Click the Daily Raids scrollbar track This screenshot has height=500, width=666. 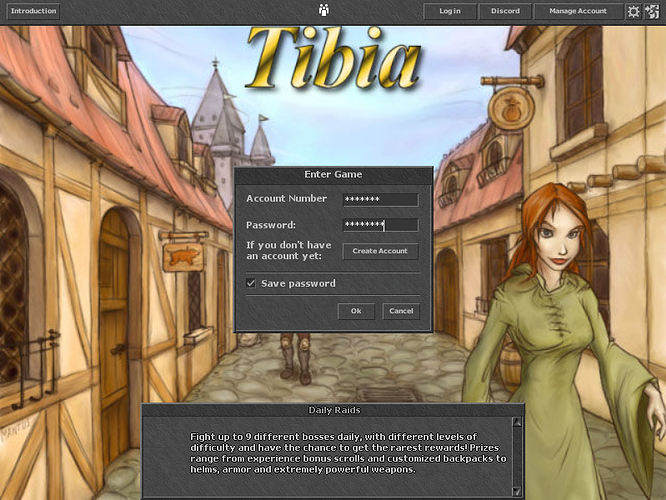click(x=517, y=455)
